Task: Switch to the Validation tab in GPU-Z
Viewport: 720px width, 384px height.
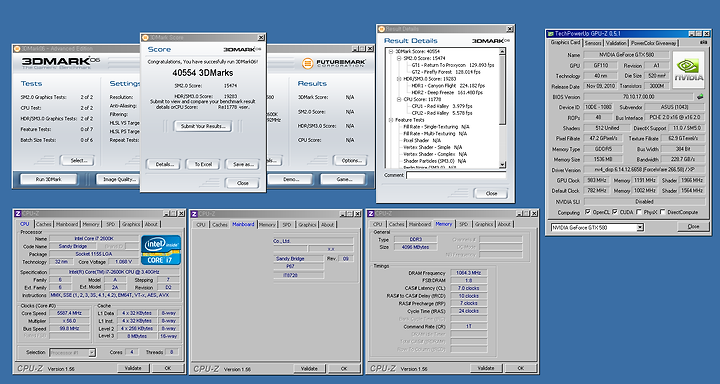Action: [616, 43]
